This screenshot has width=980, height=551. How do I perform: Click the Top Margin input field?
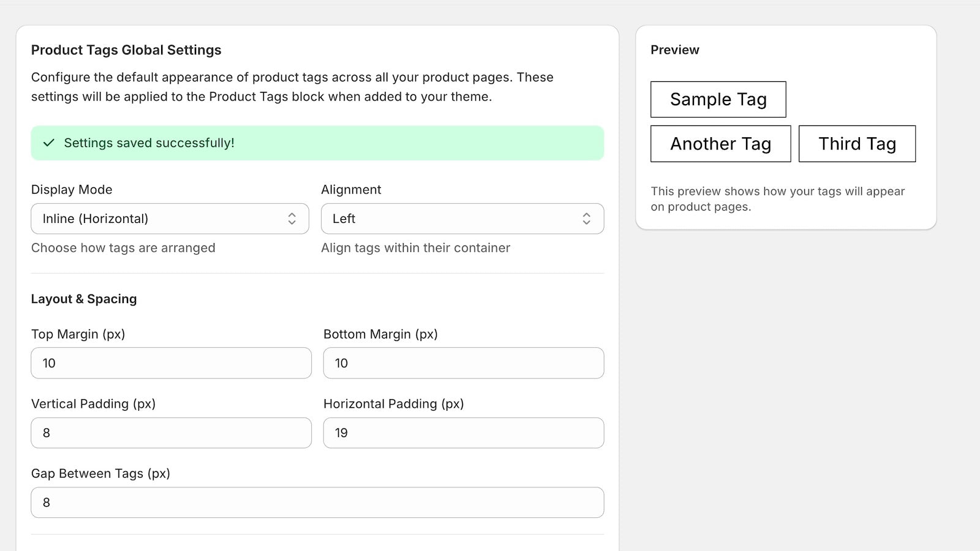pyautogui.click(x=171, y=363)
